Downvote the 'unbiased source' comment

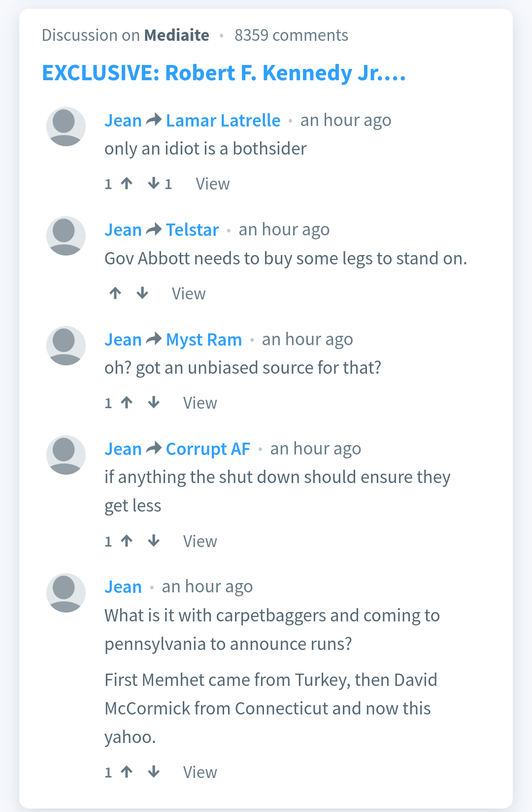(154, 403)
